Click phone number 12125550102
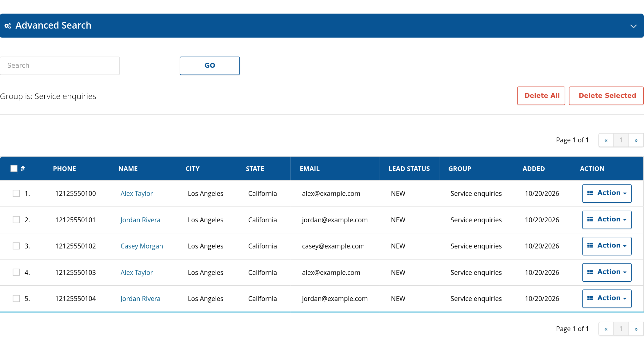Screen dimensions: 644x345 click(75, 246)
